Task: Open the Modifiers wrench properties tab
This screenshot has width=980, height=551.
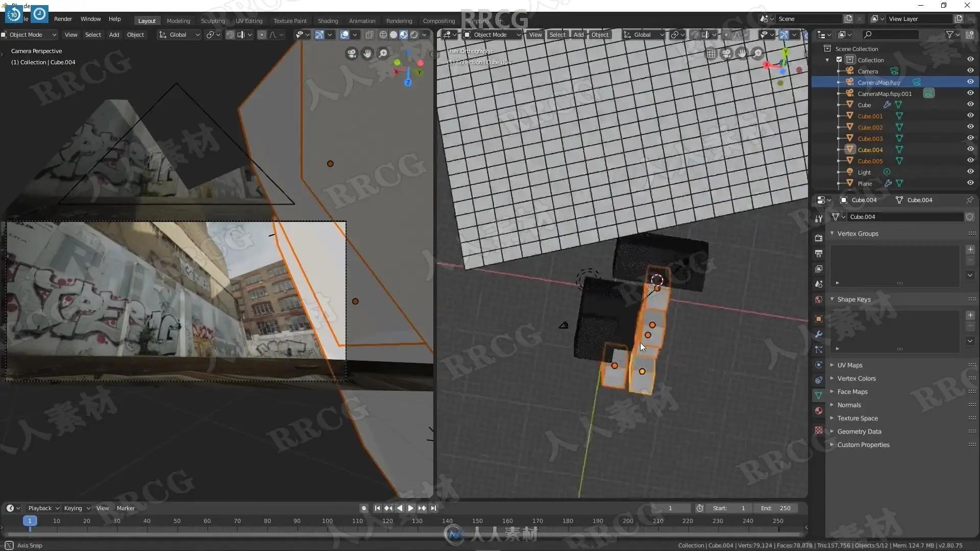Action: pyautogui.click(x=819, y=335)
